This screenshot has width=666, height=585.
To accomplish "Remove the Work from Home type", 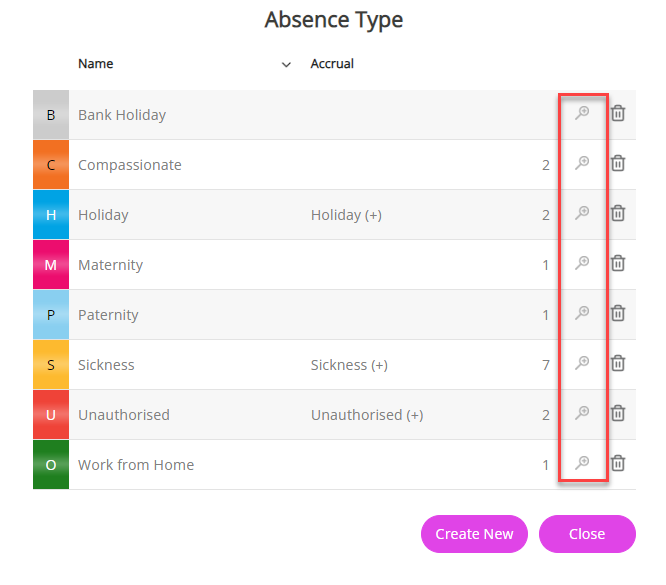I will point(618,464).
